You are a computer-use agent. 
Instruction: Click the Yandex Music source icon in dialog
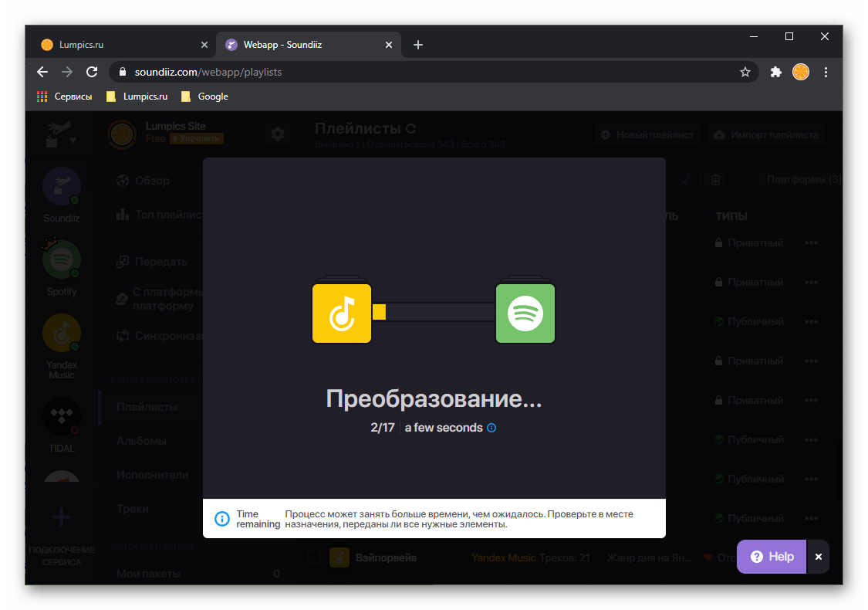click(x=342, y=313)
